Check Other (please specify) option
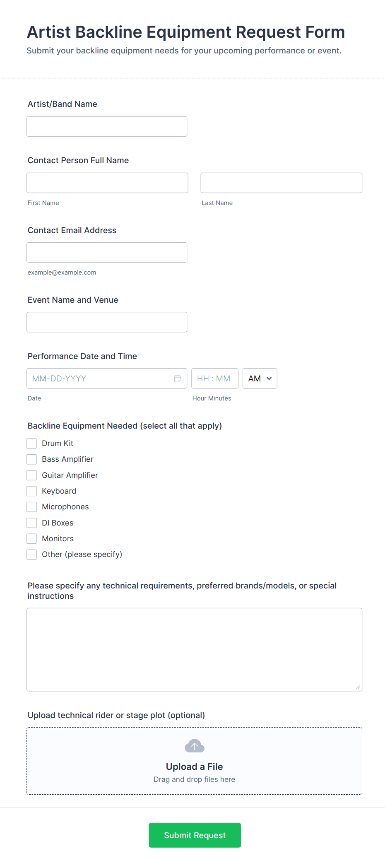 (32, 555)
